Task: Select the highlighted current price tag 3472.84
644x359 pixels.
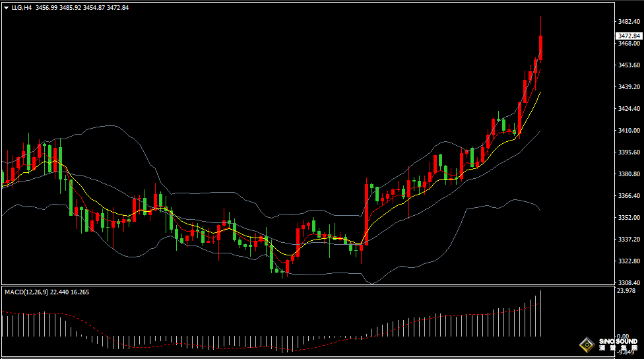Action: (629, 36)
